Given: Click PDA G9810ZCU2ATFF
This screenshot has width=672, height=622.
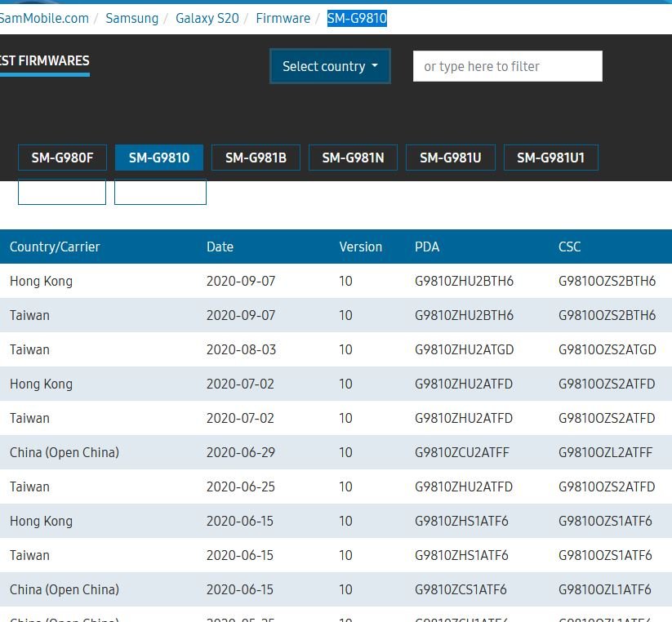Looking at the screenshot, I should point(462,452).
